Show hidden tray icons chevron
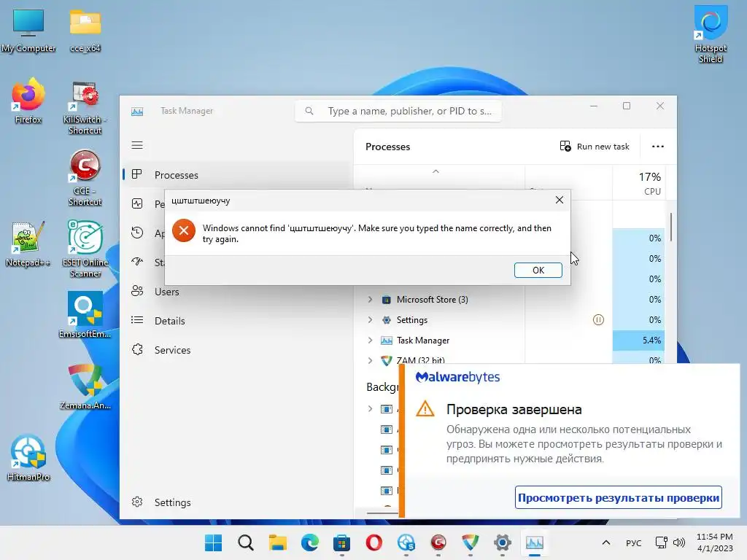The width and height of the screenshot is (747, 560). [606, 542]
